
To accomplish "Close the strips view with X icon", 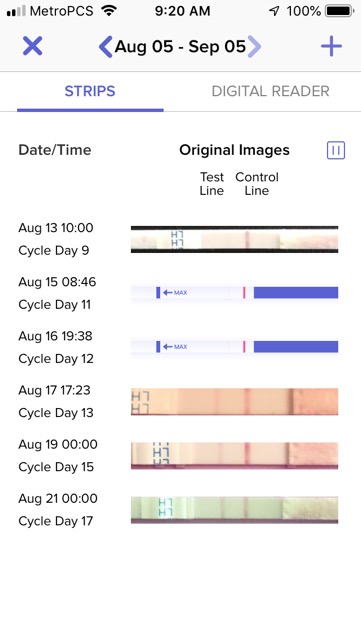I will [33, 46].
